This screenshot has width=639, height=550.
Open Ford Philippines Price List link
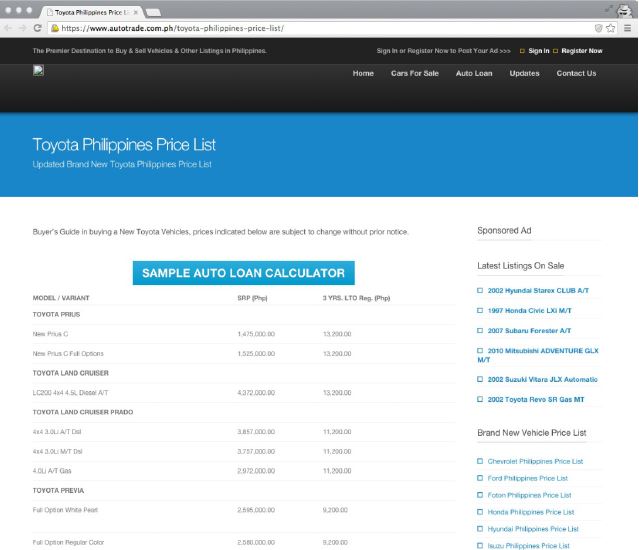coord(527,478)
